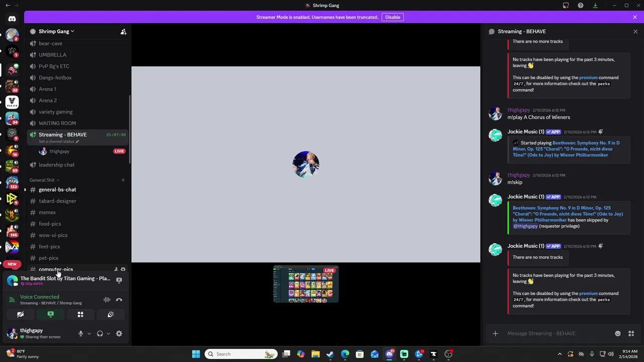644x362 pixels.
Task: Open skipped Beethoven Symphony track link
Action: point(568,214)
